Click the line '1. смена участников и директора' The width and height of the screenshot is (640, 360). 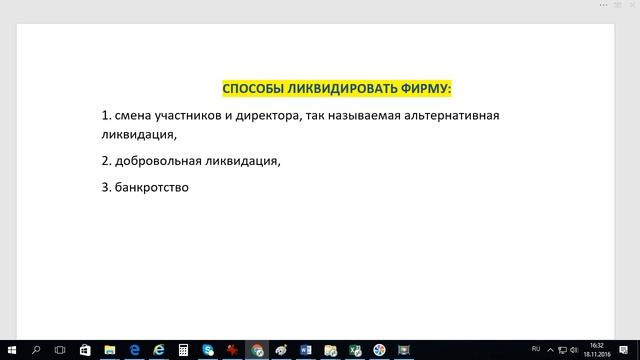pyautogui.click(x=300, y=116)
